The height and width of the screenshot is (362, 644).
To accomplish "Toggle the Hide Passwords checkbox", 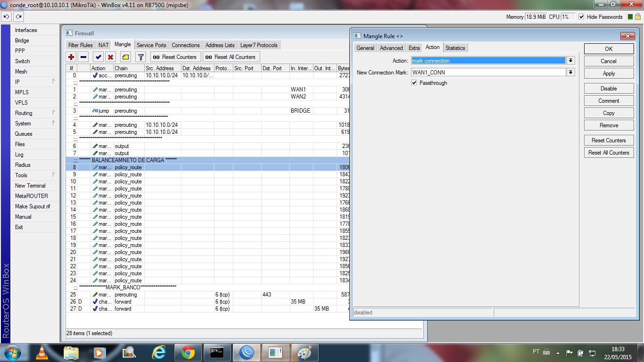I will click(x=581, y=17).
